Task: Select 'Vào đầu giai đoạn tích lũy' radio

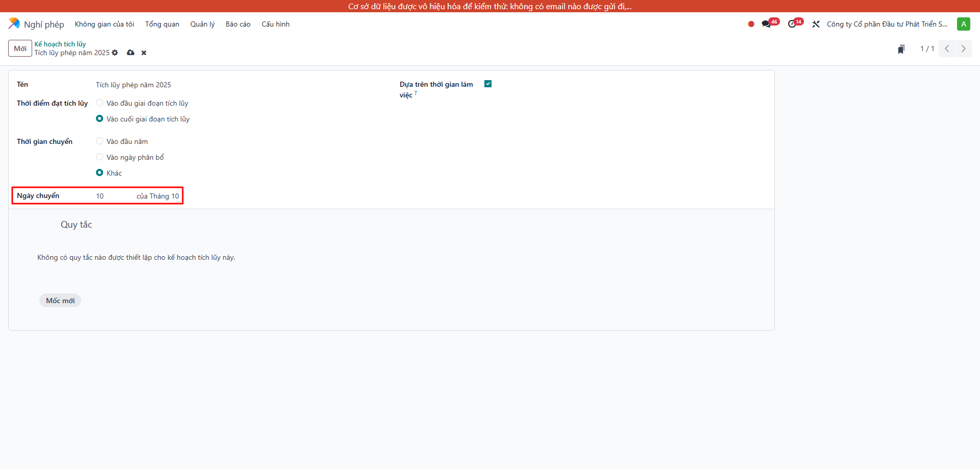Action: (100, 103)
